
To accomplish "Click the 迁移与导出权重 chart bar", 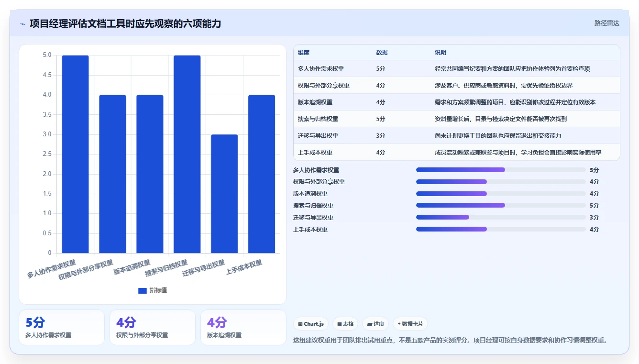I will pos(224,194).
